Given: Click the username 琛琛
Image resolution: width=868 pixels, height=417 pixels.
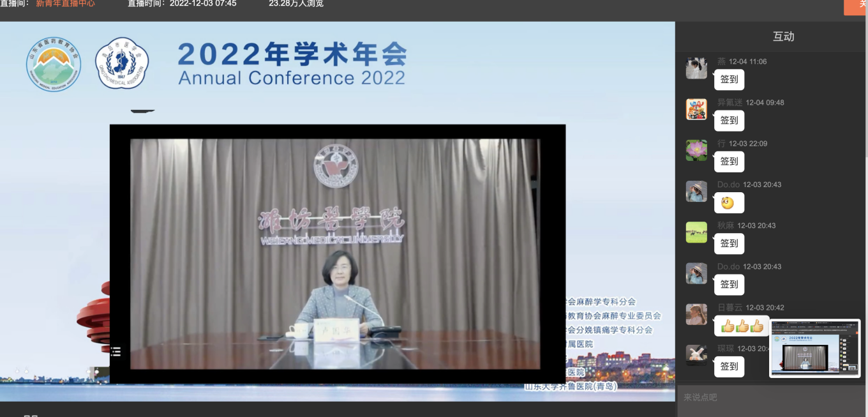Looking at the screenshot, I should tap(726, 348).
